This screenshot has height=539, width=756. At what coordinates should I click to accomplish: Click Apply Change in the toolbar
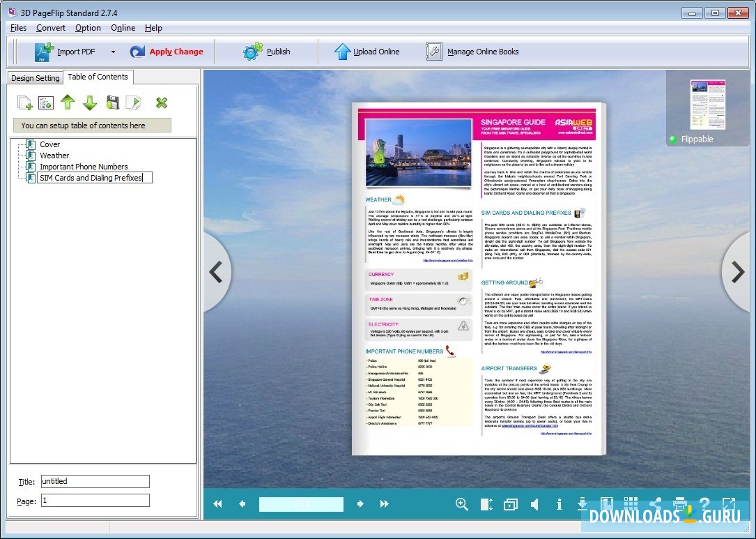(167, 52)
